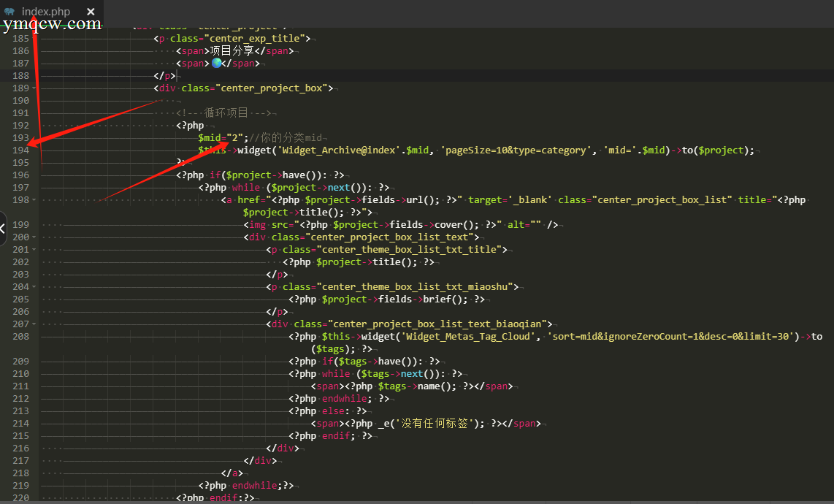
Task: Place cursor on the $mid="2" value
Action: tap(234, 137)
